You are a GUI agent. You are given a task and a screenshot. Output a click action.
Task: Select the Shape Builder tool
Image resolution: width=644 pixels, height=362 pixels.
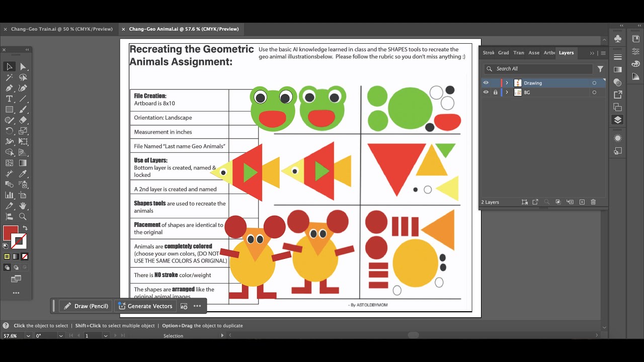(9, 152)
